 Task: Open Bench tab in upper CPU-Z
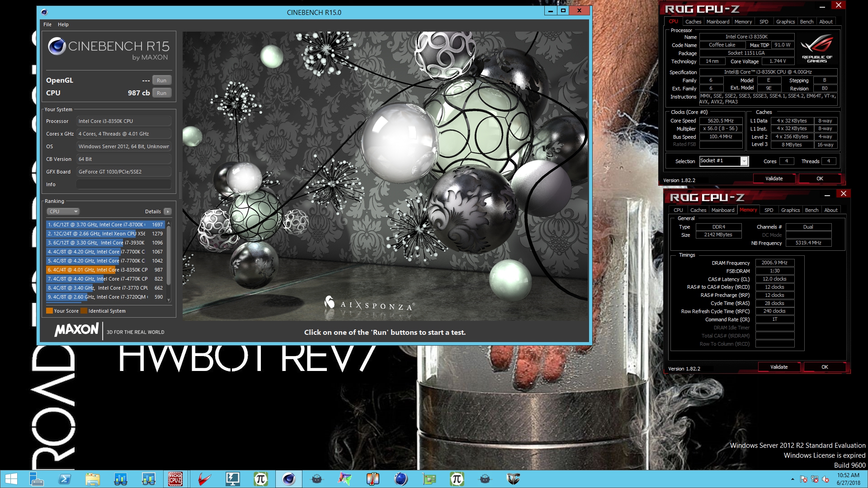(807, 22)
